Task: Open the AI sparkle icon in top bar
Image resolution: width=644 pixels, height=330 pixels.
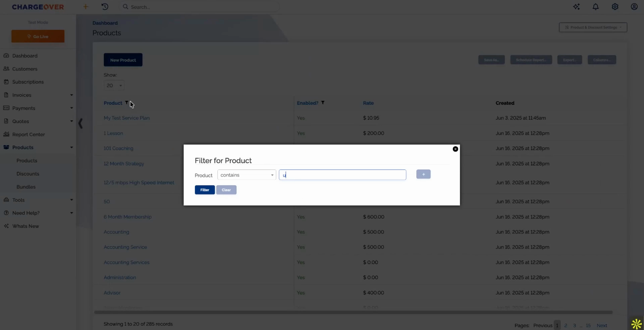Action: 577,7
